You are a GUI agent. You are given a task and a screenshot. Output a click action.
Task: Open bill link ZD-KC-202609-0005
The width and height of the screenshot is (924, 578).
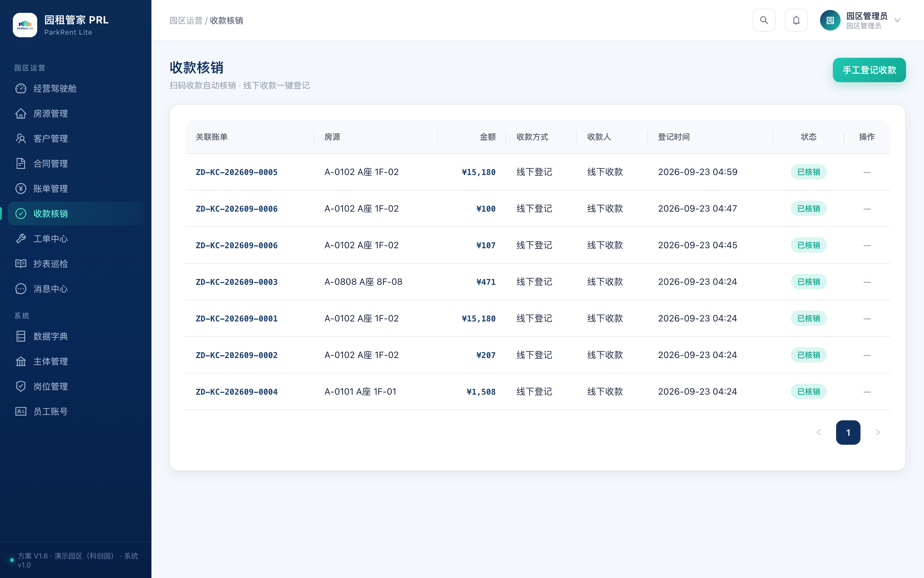tap(237, 172)
